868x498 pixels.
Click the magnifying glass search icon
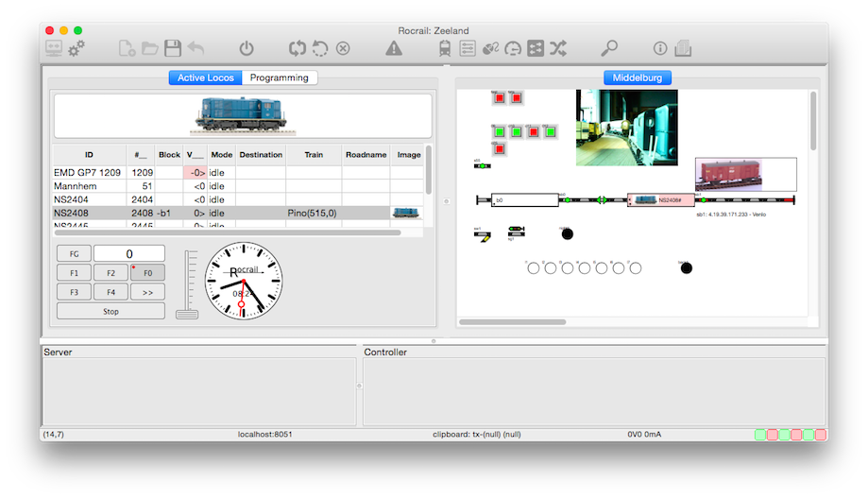coord(610,48)
